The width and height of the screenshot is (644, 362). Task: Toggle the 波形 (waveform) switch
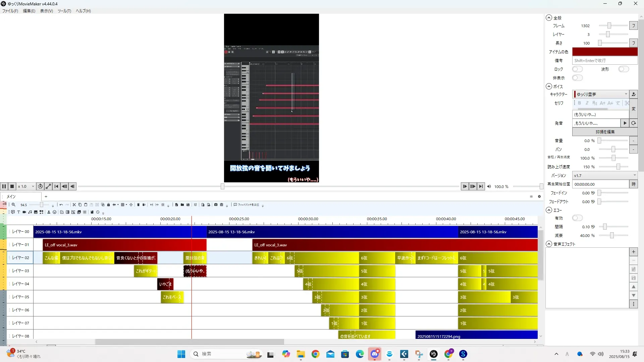coord(623,69)
